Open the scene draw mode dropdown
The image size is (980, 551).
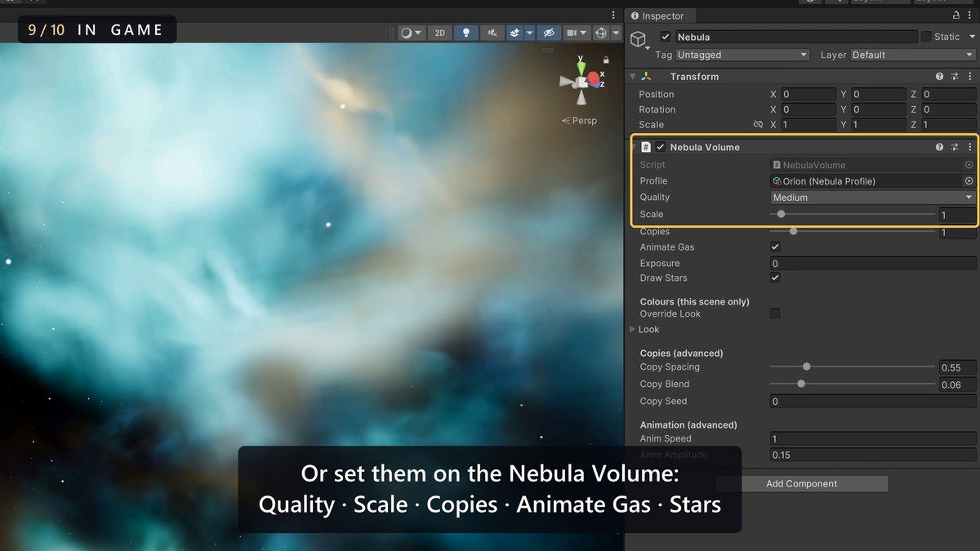[411, 33]
